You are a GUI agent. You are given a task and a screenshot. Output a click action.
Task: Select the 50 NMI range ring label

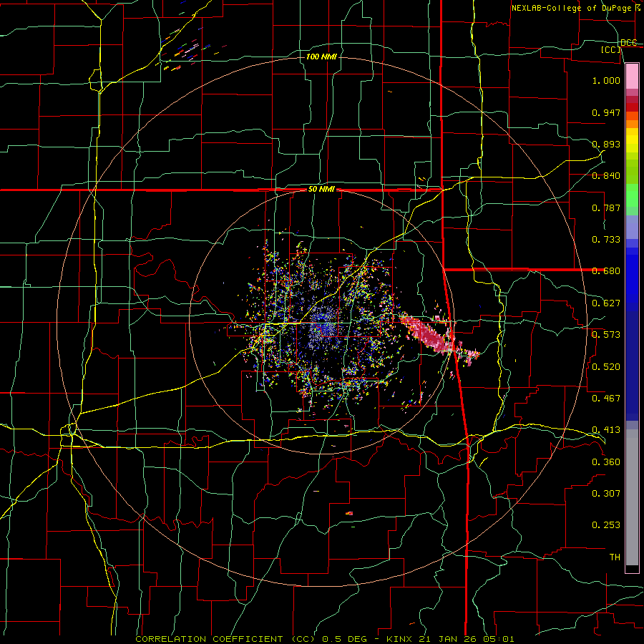pos(321,189)
